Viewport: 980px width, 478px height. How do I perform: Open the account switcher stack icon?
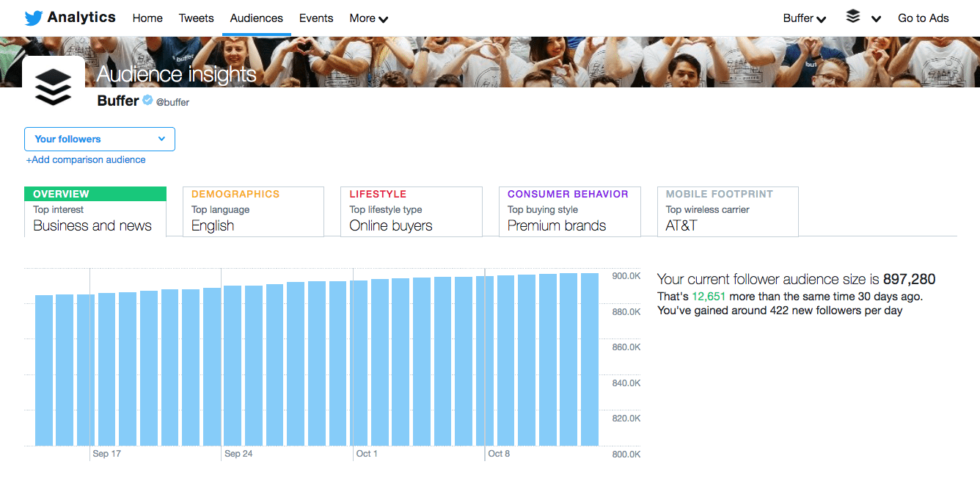(x=853, y=17)
